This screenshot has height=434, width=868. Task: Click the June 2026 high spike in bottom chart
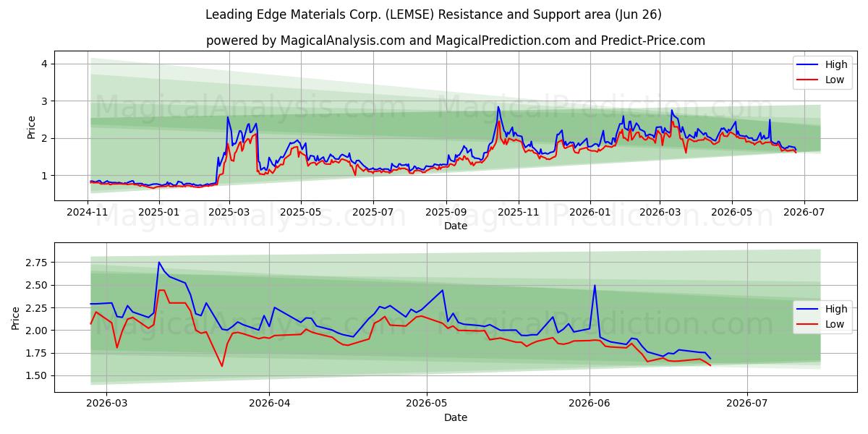[595, 285]
